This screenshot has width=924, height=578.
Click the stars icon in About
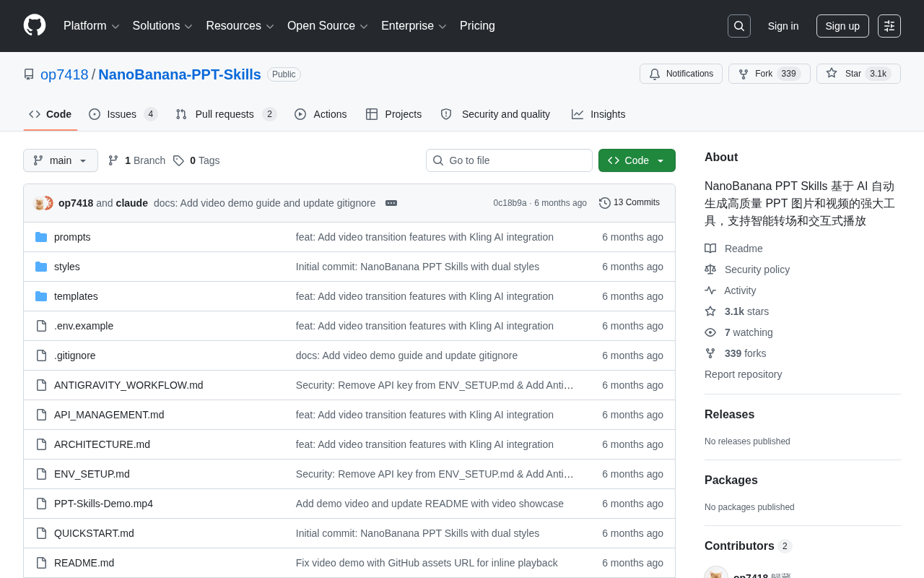(x=710, y=311)
